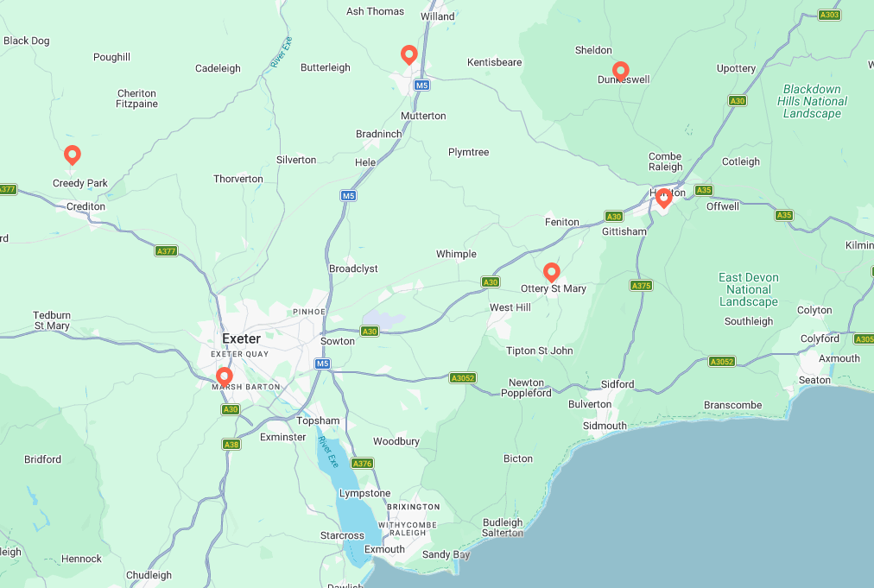Viewport: 874px width, 588px height.
Task: Click the Exmouth place name
Action: (384, 549)
